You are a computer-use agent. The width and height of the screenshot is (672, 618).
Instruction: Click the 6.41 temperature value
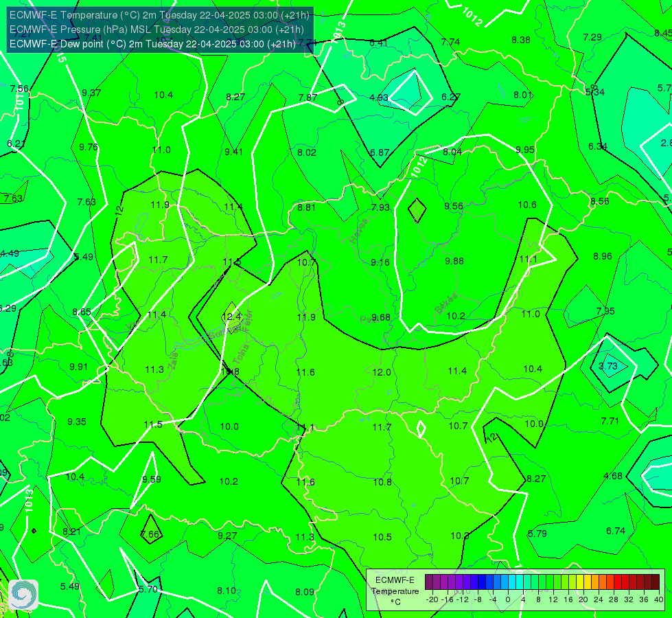378,43
